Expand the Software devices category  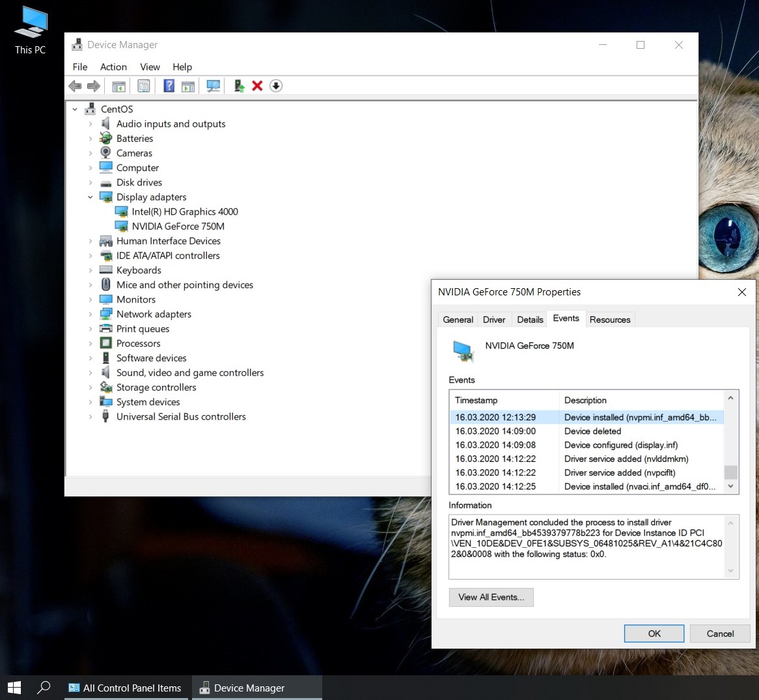pos(90,358)
